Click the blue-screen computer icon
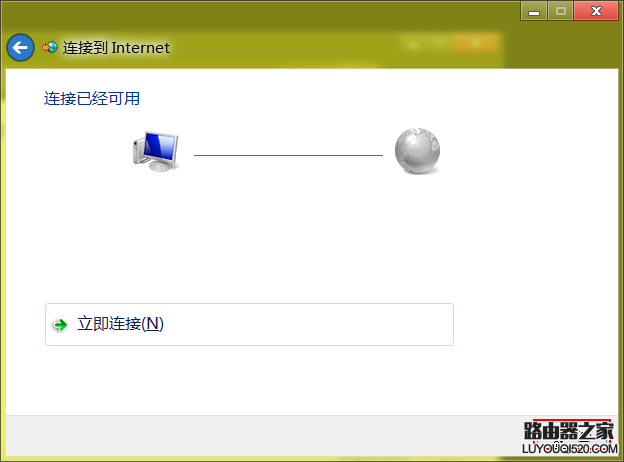 (x=156, y=151)
